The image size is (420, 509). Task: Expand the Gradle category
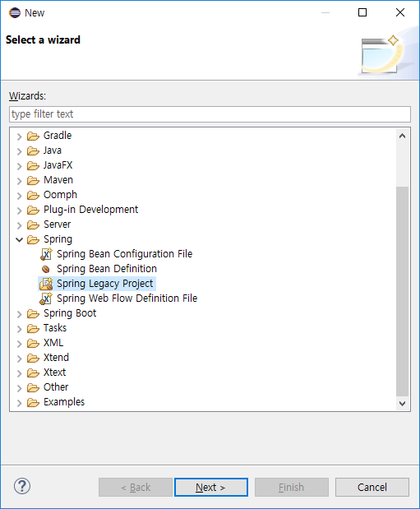pyautogui.click(x=20, y=137)
